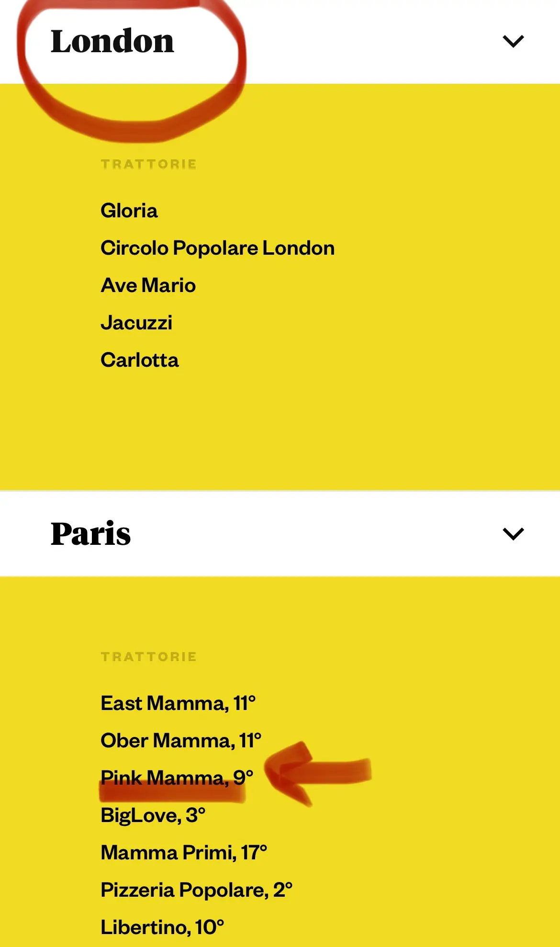Select Ober Mamma, 11°
The width and height of the screenshot is (560, 947).
(181, 741)
